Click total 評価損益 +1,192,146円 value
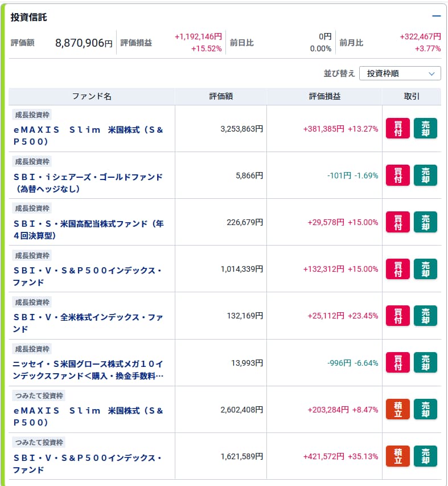 (198, 36)
